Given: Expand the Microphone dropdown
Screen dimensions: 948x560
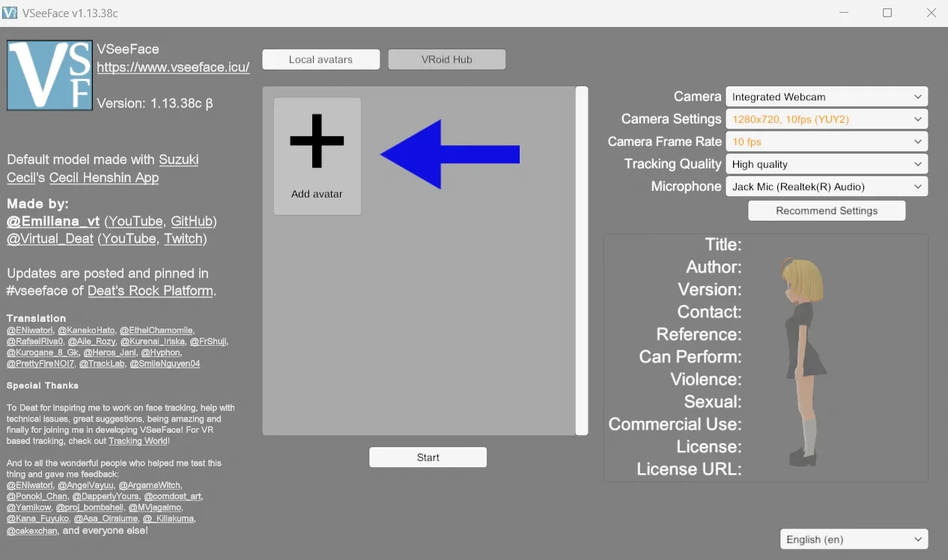Looking at the screenshot, I should click(x=827, y=186).
